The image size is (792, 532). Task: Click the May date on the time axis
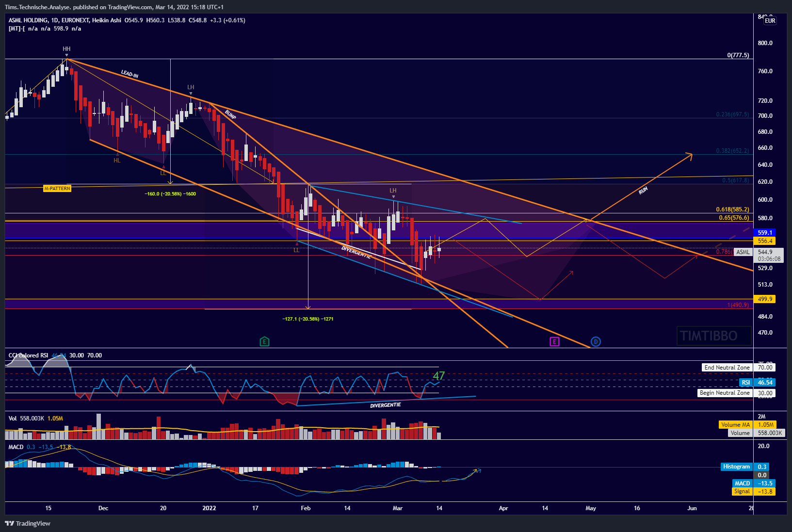[591, 508]
